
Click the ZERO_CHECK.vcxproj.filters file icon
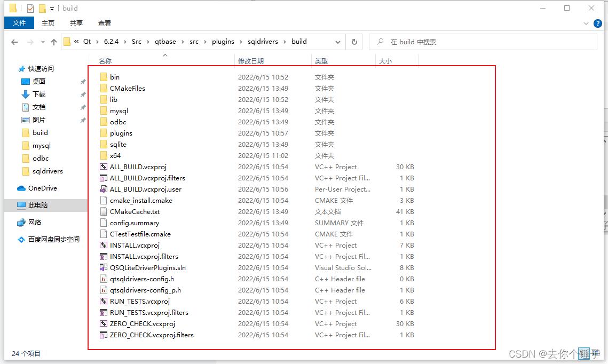click(x=104, y=335)
